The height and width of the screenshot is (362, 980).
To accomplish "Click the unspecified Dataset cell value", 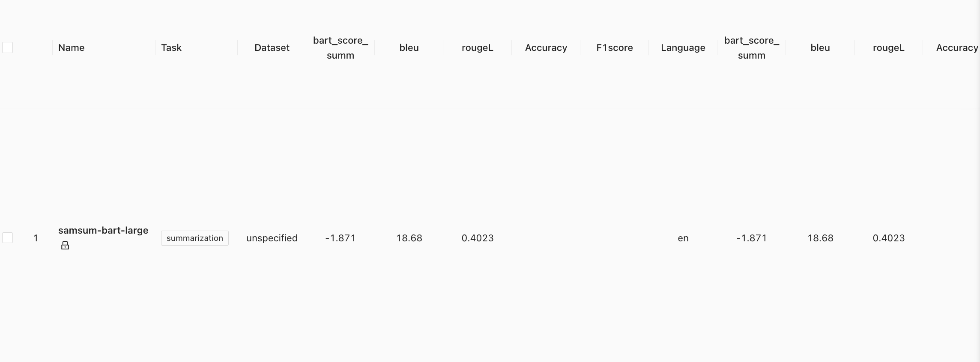I will click(x=271, y=238).
